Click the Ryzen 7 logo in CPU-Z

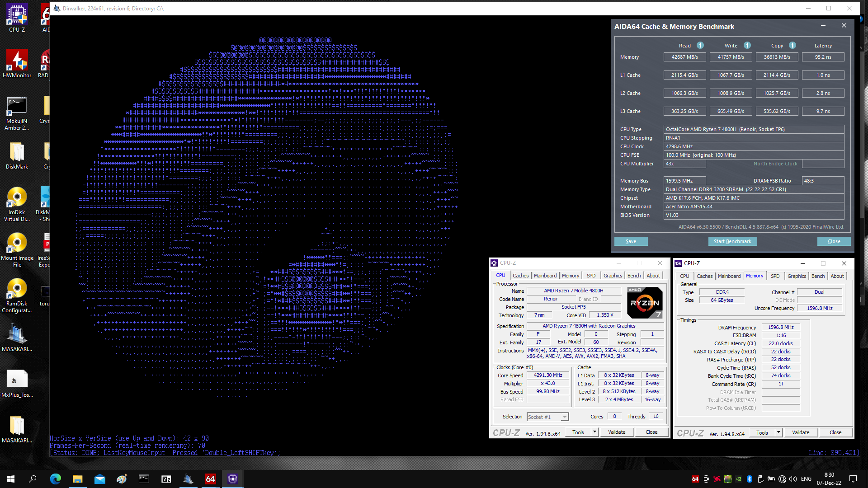645,303
